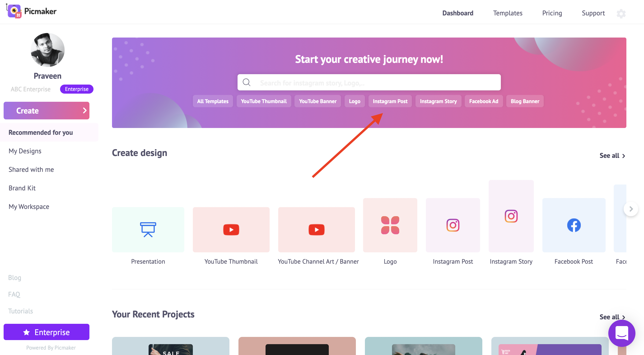Viewport: 644px width, 355px height.
Task: Select the Facebook Ad tag
Action: pos(483,101)
